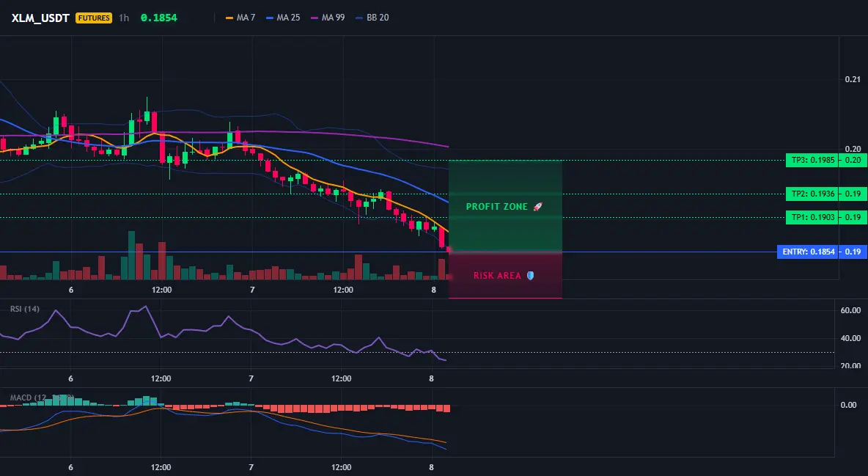Image resolution: width=868 pixels, height=476 pixels.
Task: Click the XLM_USDT symbol name
Action: pyautogui.click(x=40, y=18)
